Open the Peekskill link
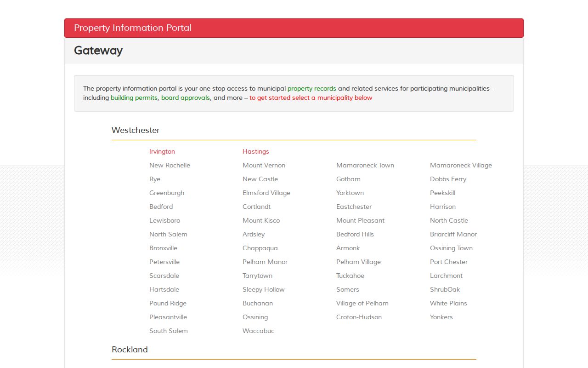Image resolution: width=588 pixels, height=368 pixels. tap(442, 193)
